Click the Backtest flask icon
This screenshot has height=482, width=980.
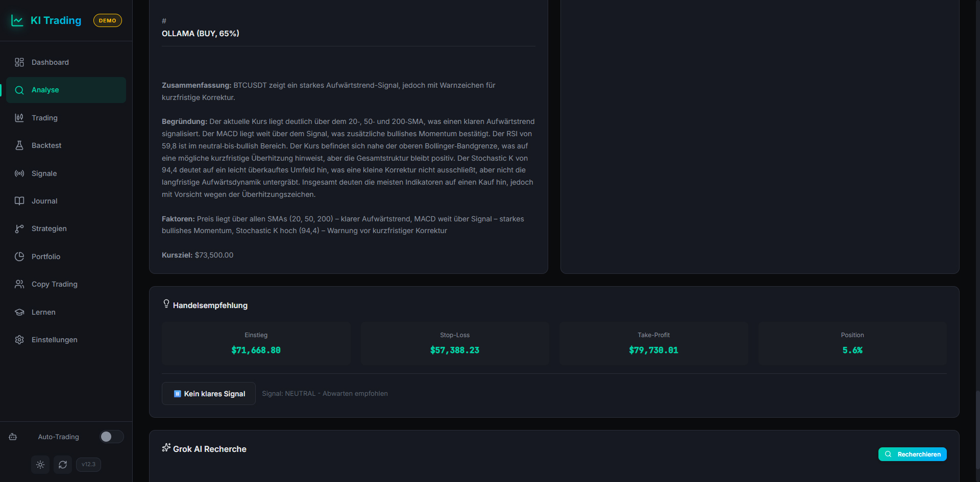pyautogui.click(x=19, y=145)
